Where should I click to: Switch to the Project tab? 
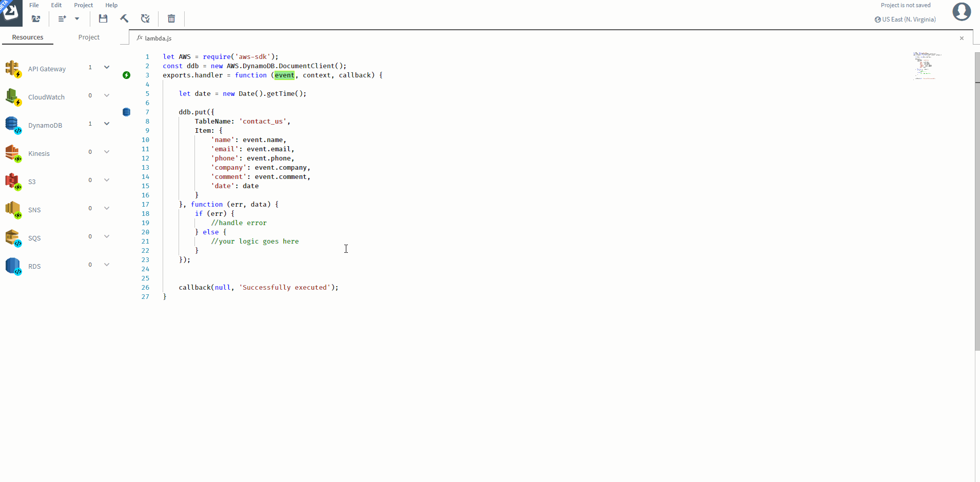(x=89, y=37)
